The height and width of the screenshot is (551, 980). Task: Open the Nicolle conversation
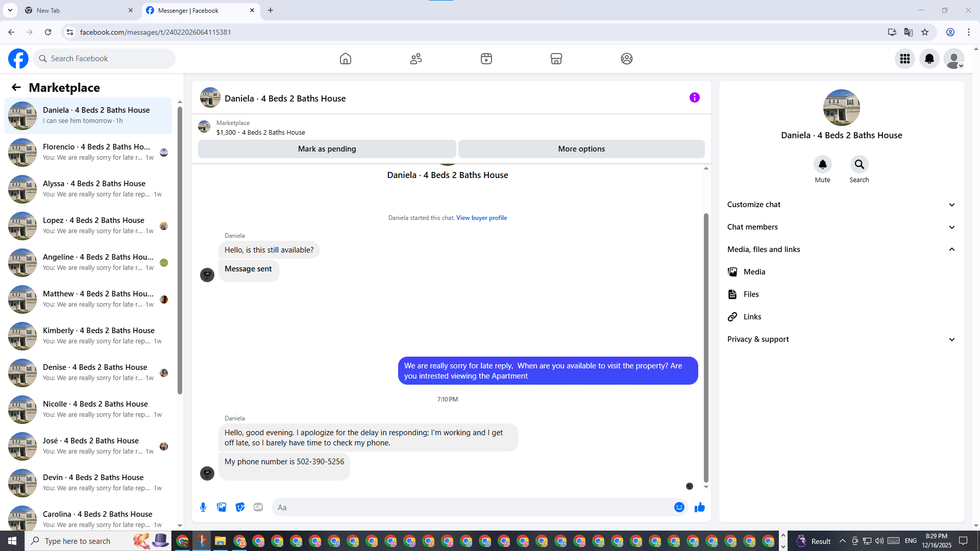(88, 409)
